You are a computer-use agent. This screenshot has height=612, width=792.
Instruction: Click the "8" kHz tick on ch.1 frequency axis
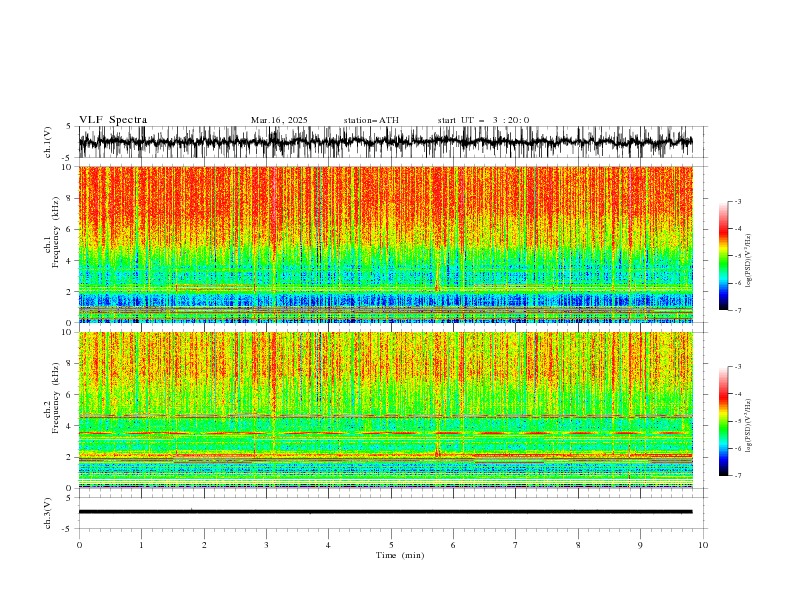pyautogui.click(x=70, y=198)
